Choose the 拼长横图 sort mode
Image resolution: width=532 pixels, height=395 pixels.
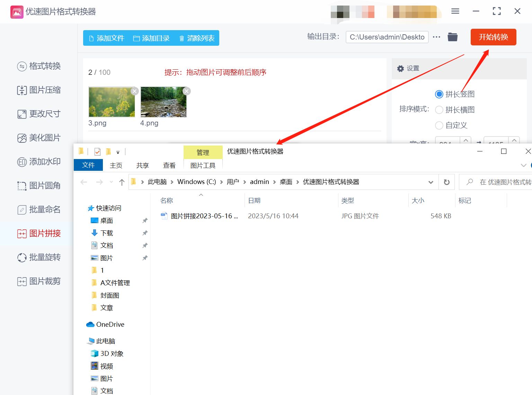click(x=439, y=110)
